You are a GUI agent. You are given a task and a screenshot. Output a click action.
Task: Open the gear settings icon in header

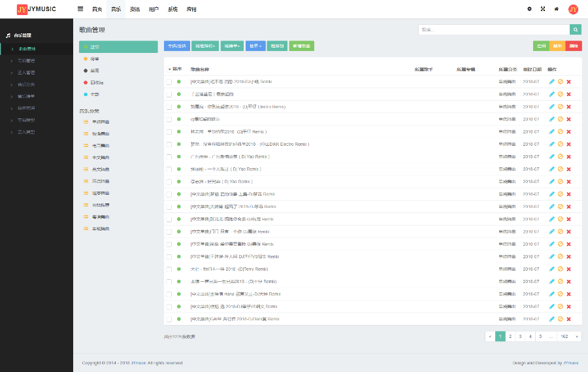529,9
